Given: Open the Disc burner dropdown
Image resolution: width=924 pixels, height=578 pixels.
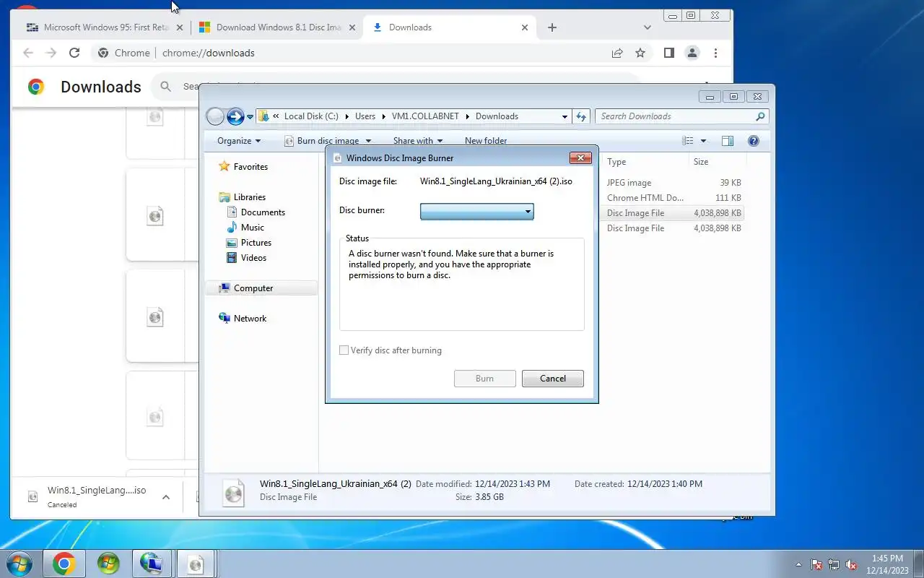Looking at the screenshot, I should coord(476,211).
